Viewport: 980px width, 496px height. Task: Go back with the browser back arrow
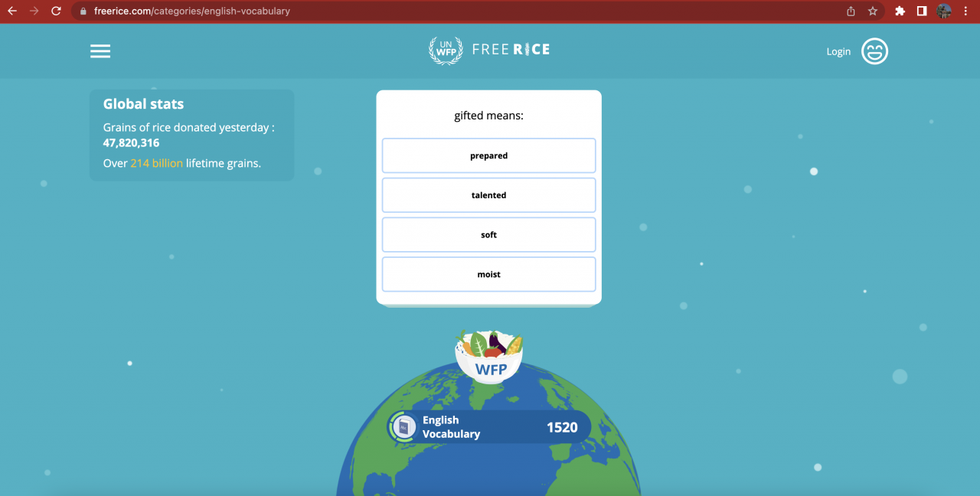point(11,11)
